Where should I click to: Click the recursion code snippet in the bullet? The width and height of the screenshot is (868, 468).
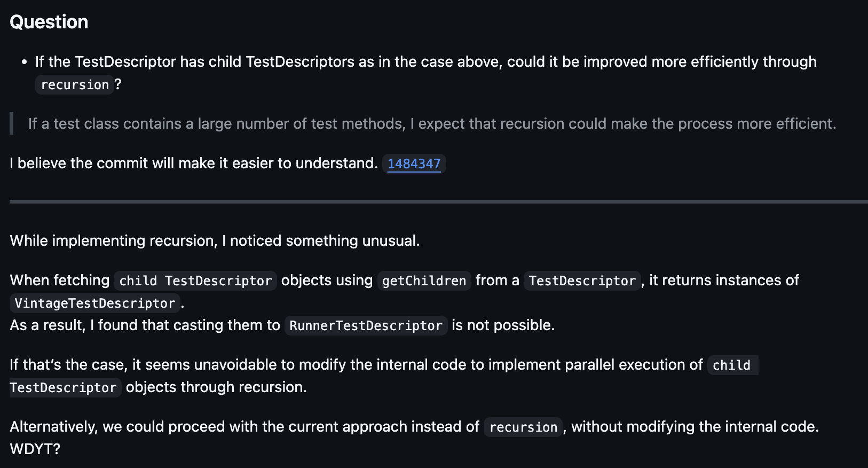(x=75, y=84)
